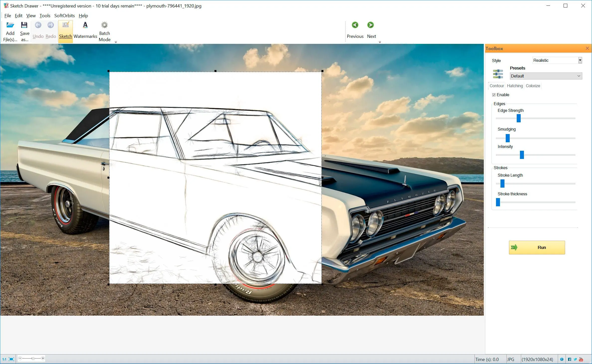
Task: Select the Contour tab in Toolbox
Action: click(497, 86)
